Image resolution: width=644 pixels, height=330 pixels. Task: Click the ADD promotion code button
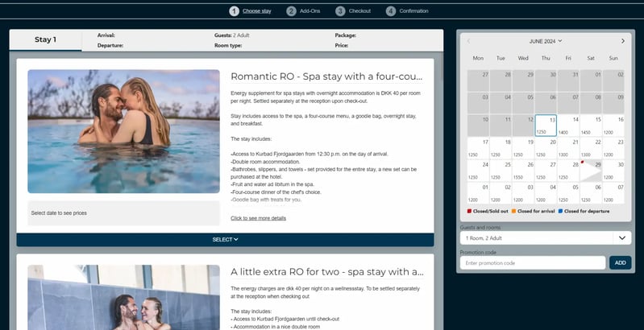pyautogui.click(x=620, y=262)
